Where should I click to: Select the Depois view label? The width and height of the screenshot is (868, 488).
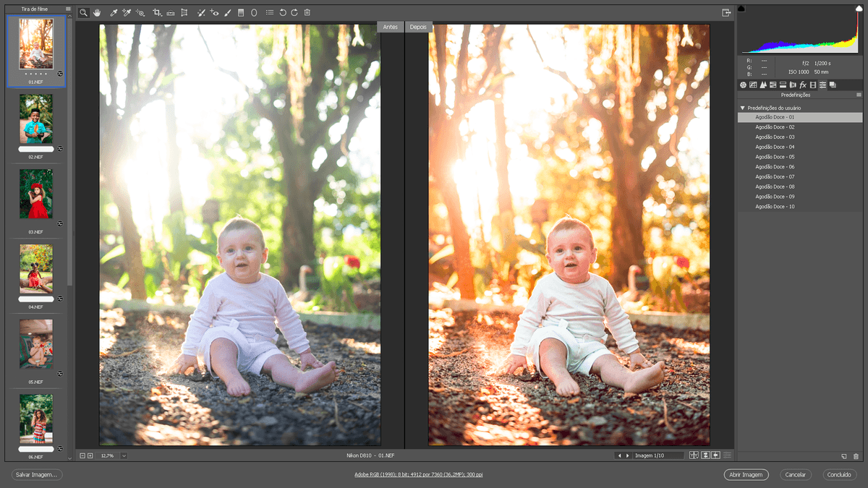click(418, 27)
